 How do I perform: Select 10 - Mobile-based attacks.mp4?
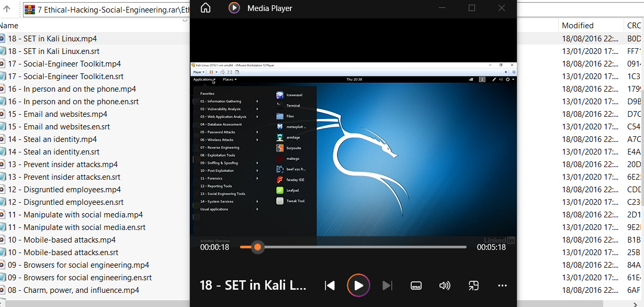point(61,239)
